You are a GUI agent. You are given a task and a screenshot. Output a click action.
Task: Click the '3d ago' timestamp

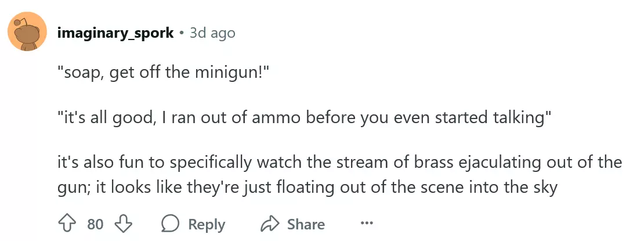[212, 33]
